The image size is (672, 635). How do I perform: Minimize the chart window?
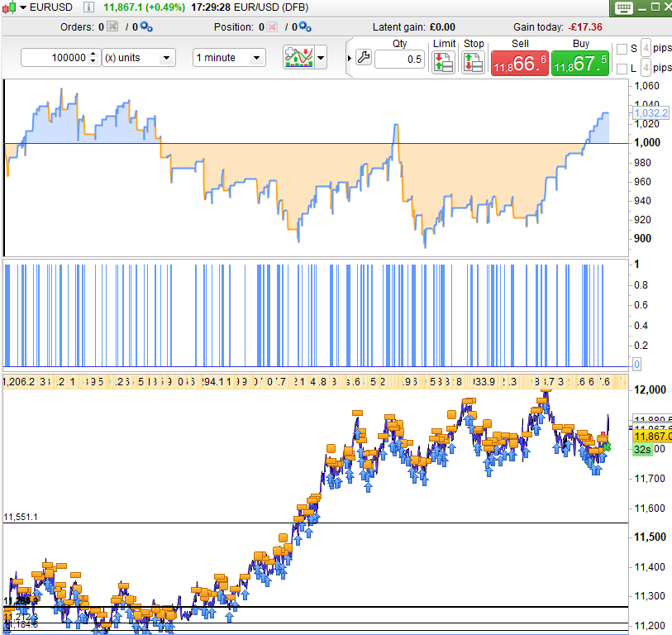(x=641, y=7)
